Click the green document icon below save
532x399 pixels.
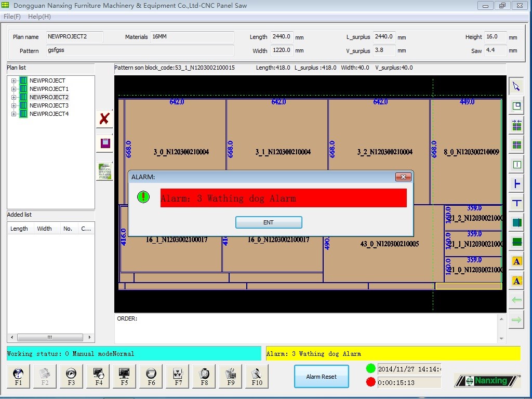(x=105, y=171)
